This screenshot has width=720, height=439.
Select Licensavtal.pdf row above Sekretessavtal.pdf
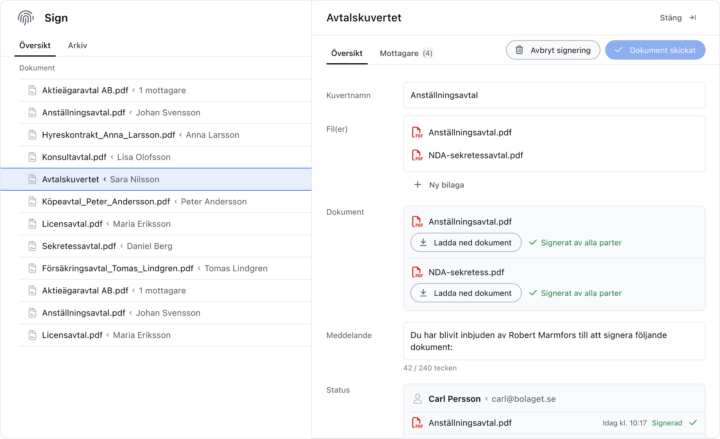pyautogui.click(x=165, y=224)
